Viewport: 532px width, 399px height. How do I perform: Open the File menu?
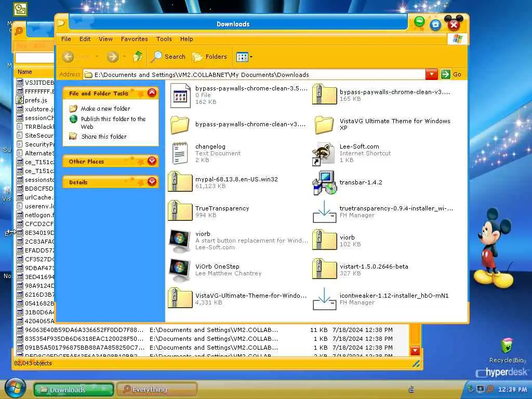coord(66,39)
